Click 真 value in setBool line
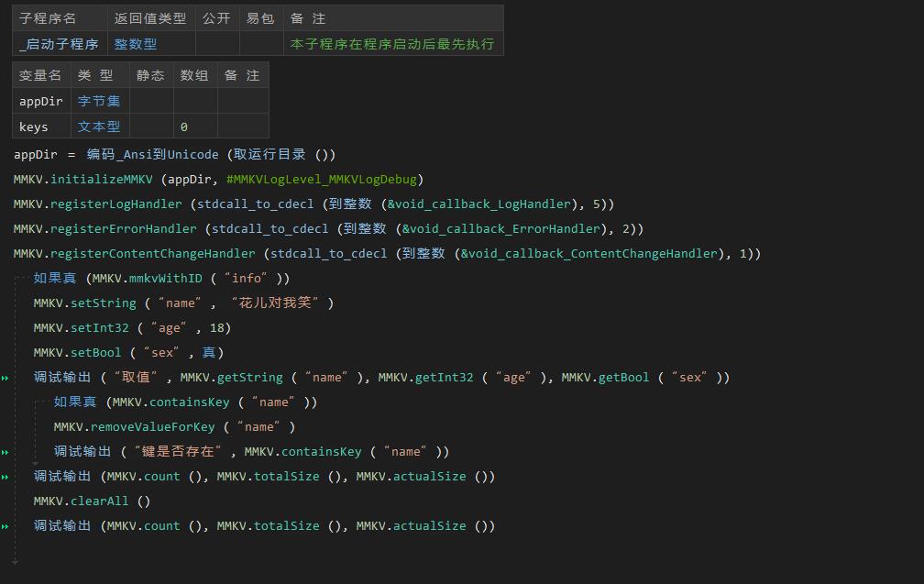 click(x=209, y=352)
